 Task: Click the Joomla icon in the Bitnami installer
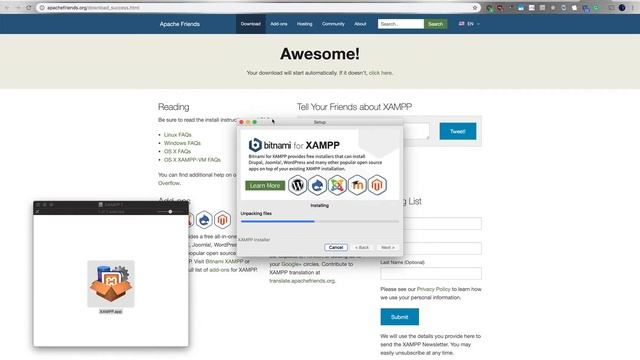[x=337, y=185]
